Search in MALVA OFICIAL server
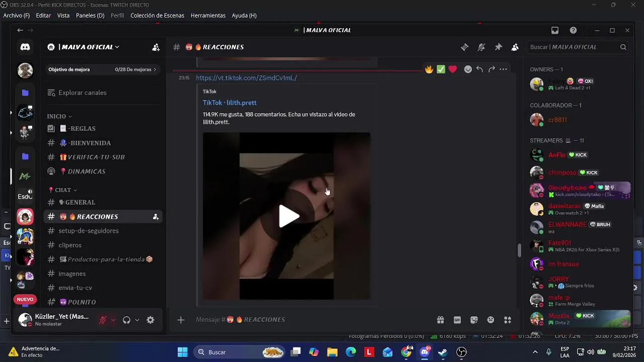 click(x=578, y=47)
